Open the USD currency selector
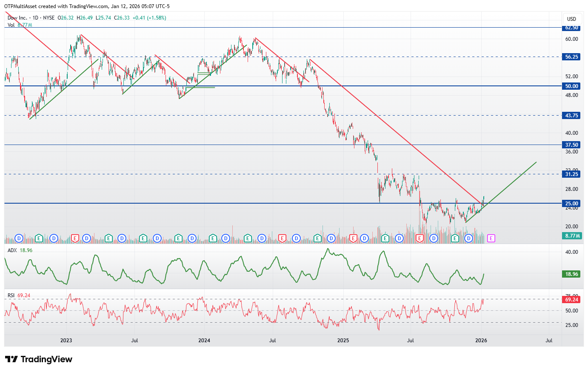This screenshot has width=588, height=372. [571, 19]
